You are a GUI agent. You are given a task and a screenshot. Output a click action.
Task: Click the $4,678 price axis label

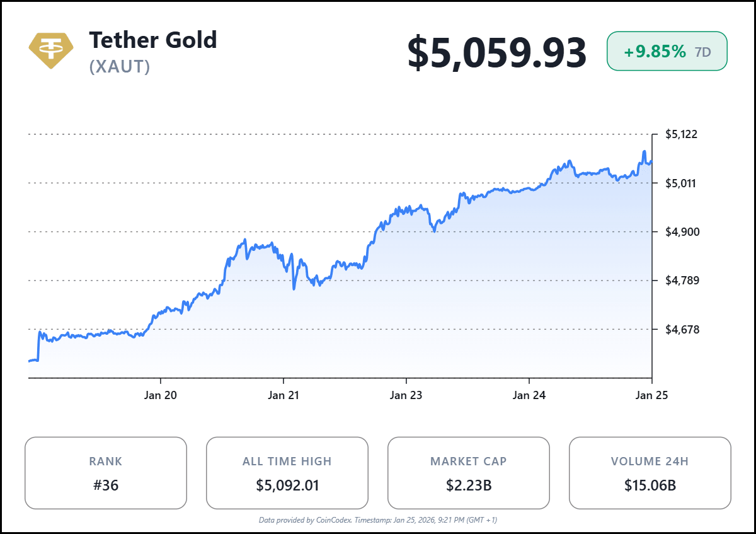tap(682, 329)
